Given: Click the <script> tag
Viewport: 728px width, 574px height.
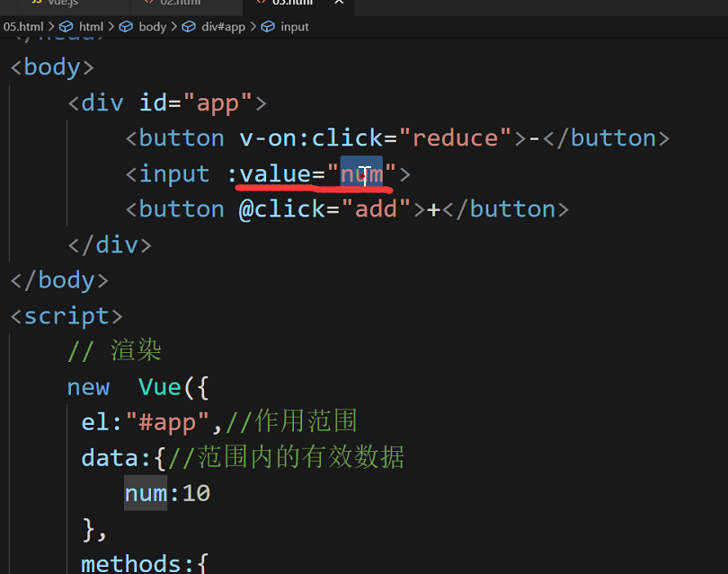Looking at the screenshot, I should [67, 316].
